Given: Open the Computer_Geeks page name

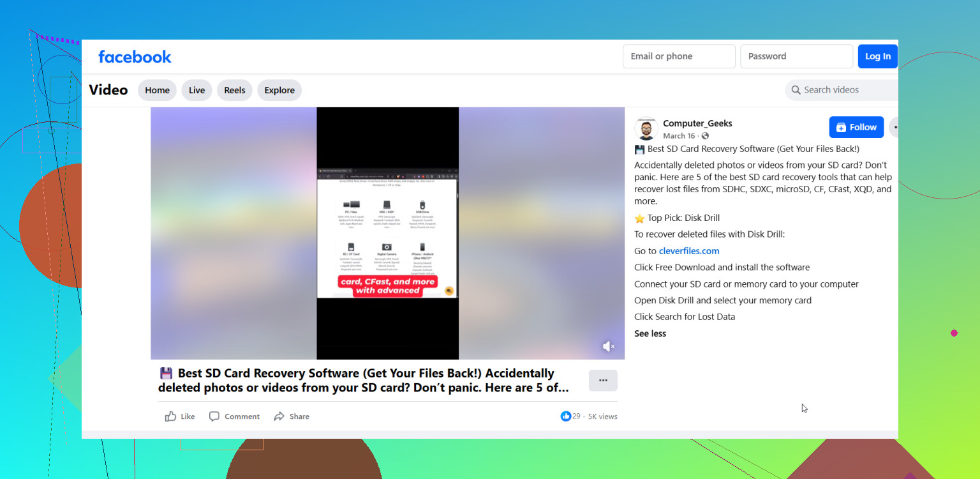Looking at the screenshot, I should 697,123.
